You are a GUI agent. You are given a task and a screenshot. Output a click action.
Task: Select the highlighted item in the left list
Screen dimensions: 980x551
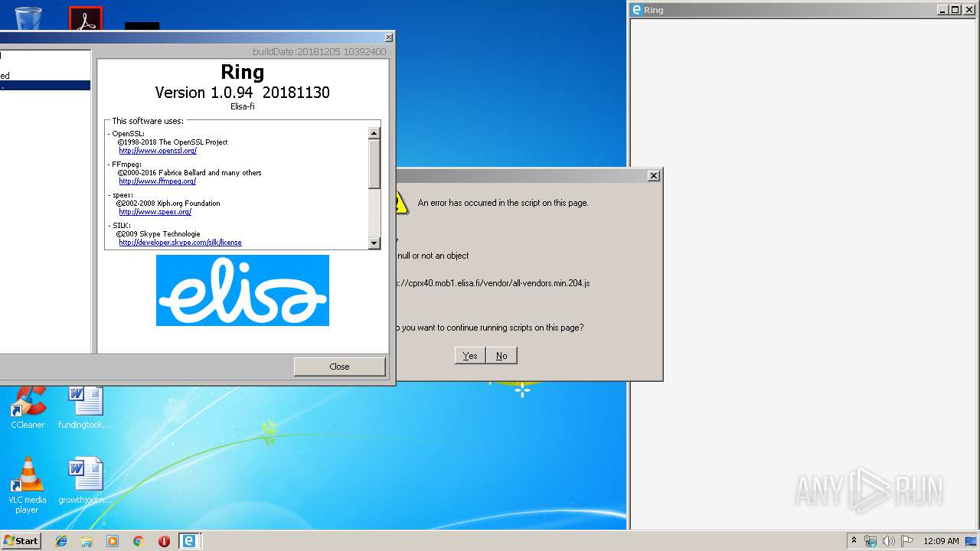pyautogui.click(x=45, y=86)
